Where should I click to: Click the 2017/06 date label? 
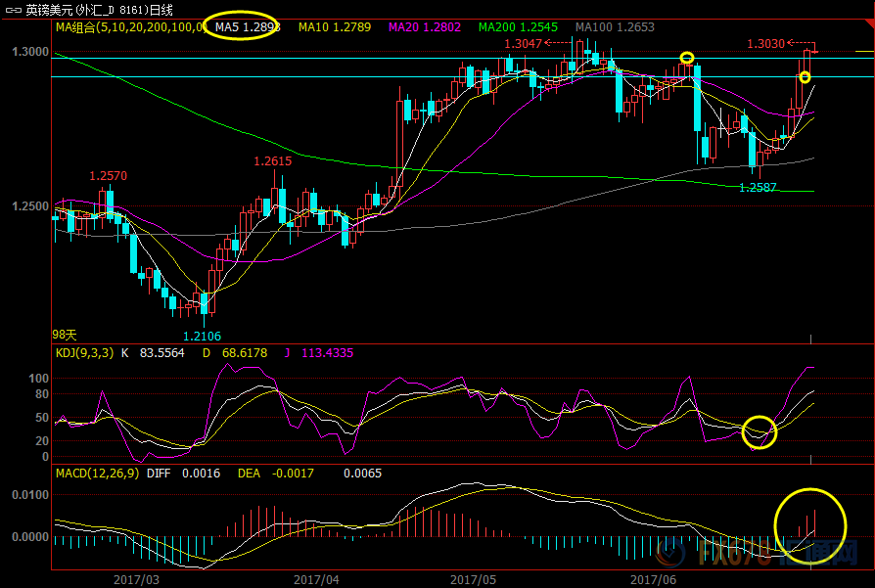(654, 579)
